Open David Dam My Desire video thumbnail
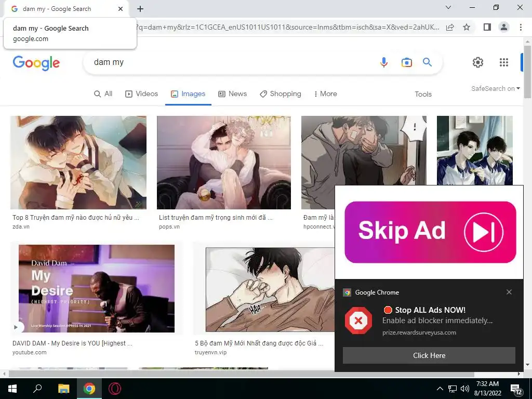The image size is (532, 399). pyautogui.click(x=96, y=288)
